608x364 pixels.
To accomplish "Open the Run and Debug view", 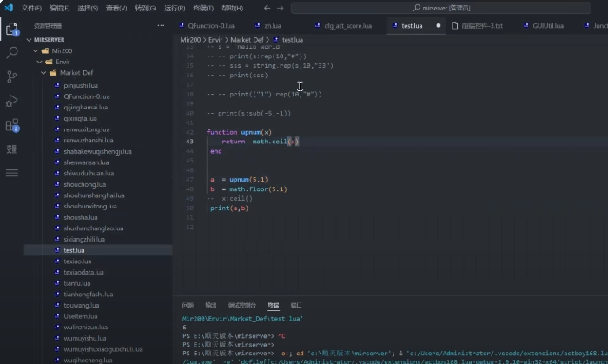I will point(12,102).
